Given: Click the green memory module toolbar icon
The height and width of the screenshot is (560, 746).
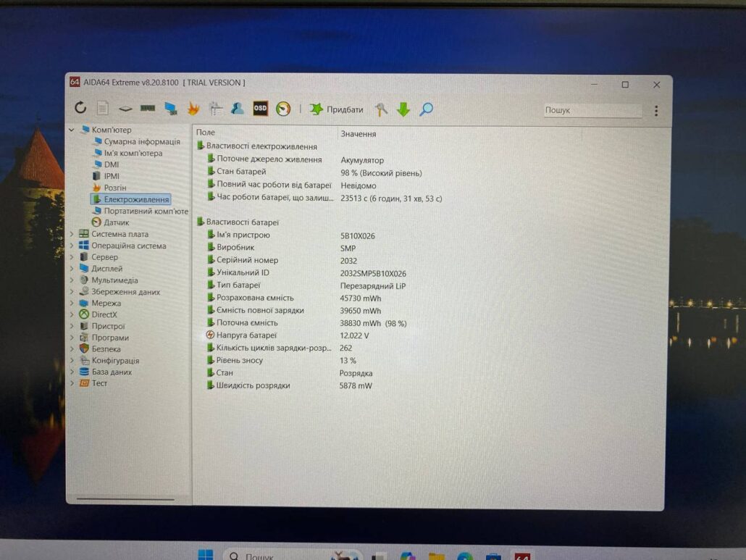Looking at the screenshot, I should pos(148,108).
